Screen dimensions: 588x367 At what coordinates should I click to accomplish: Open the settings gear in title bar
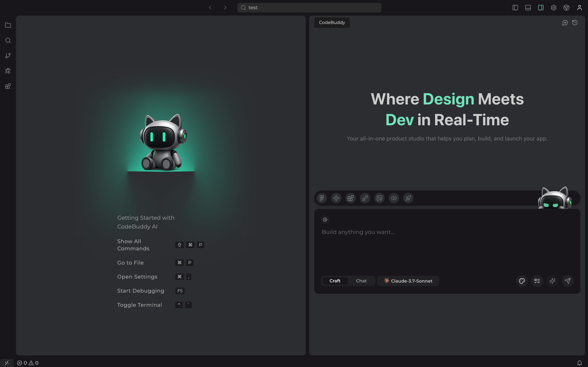[x=554, y=8]
